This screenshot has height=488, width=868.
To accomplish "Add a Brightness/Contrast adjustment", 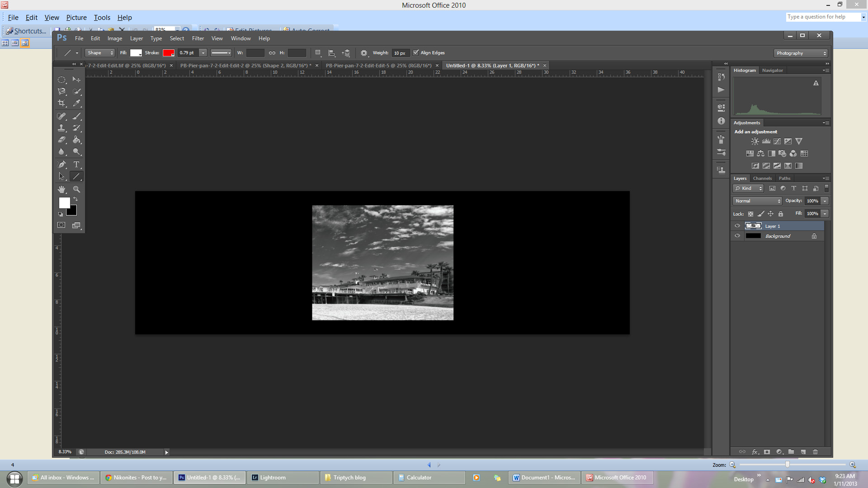I will pyautogui.click(x=755, y=141).
